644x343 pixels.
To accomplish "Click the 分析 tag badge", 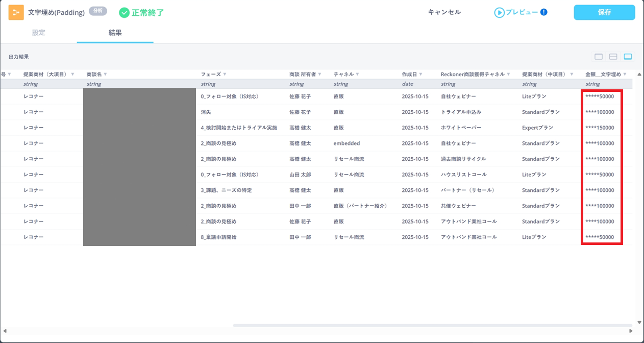I will (x=97, y=11).
